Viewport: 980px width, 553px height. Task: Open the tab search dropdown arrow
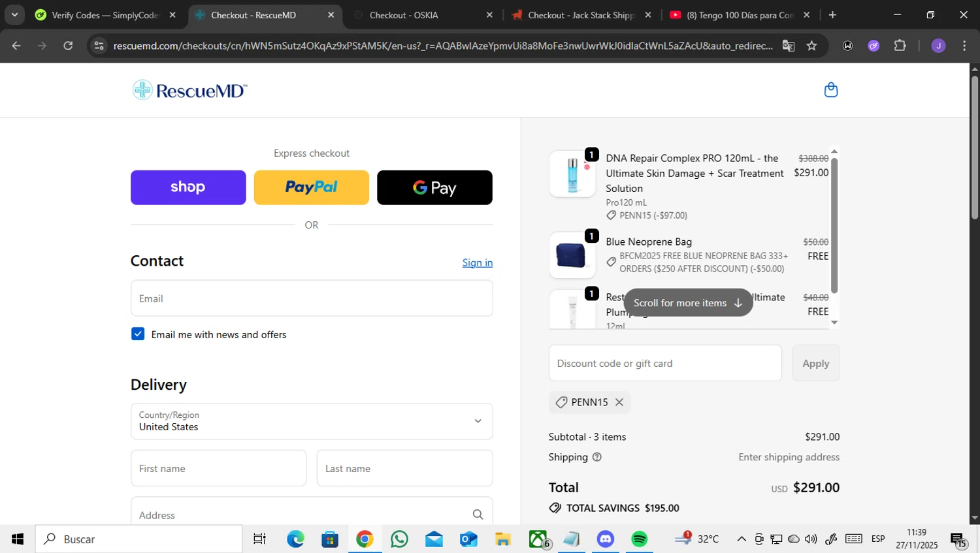[x=14, y=14]
